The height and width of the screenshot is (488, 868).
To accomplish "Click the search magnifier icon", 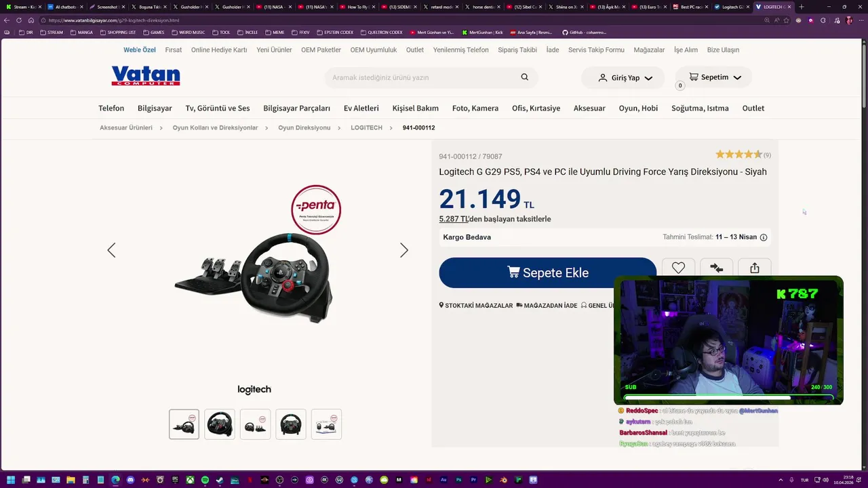I will [524, 77].
